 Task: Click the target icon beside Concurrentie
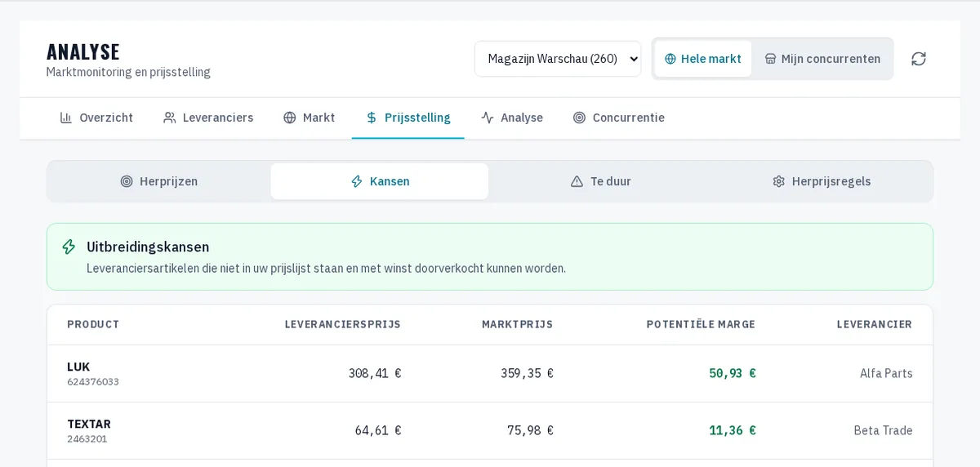pos(579,118)
